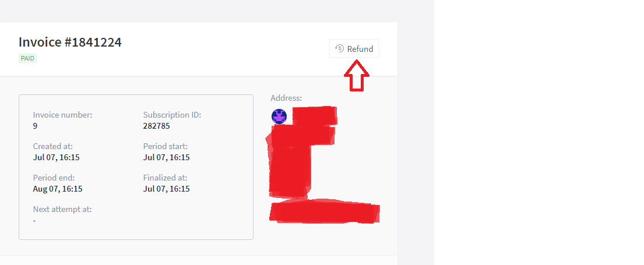The image size is (644, 265).
Task: Click subscription ID value 282785
Action: (156, 126)
